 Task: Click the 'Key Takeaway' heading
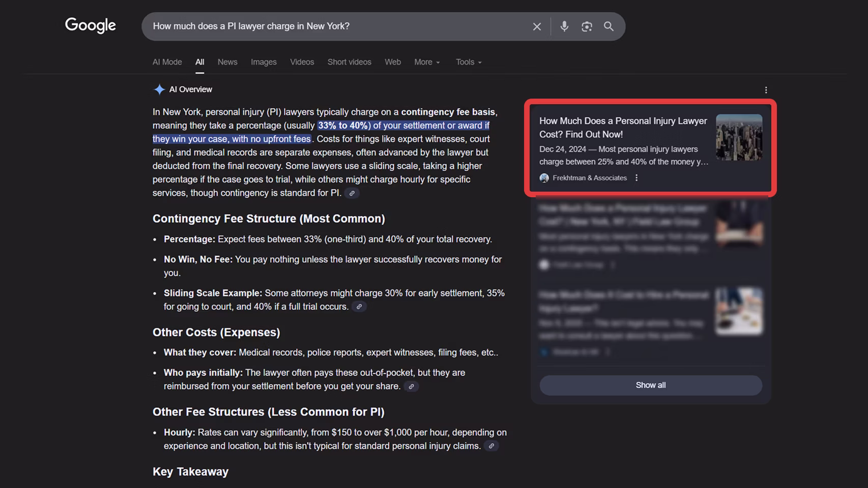click(190, 472)
